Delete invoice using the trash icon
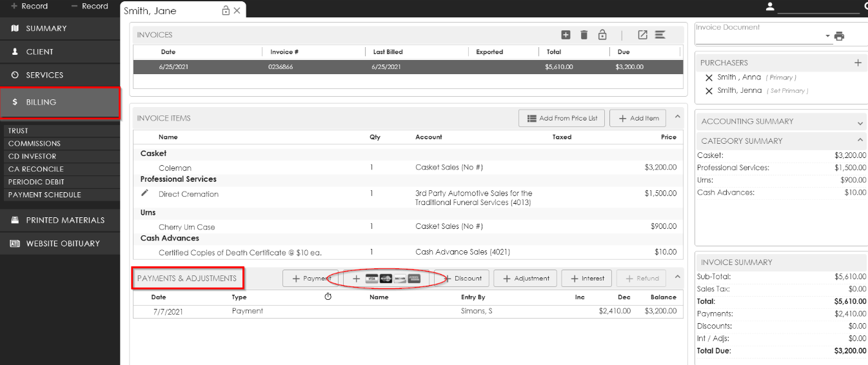The width and height of the screenshot is (868, 365). tap(584, 35)
